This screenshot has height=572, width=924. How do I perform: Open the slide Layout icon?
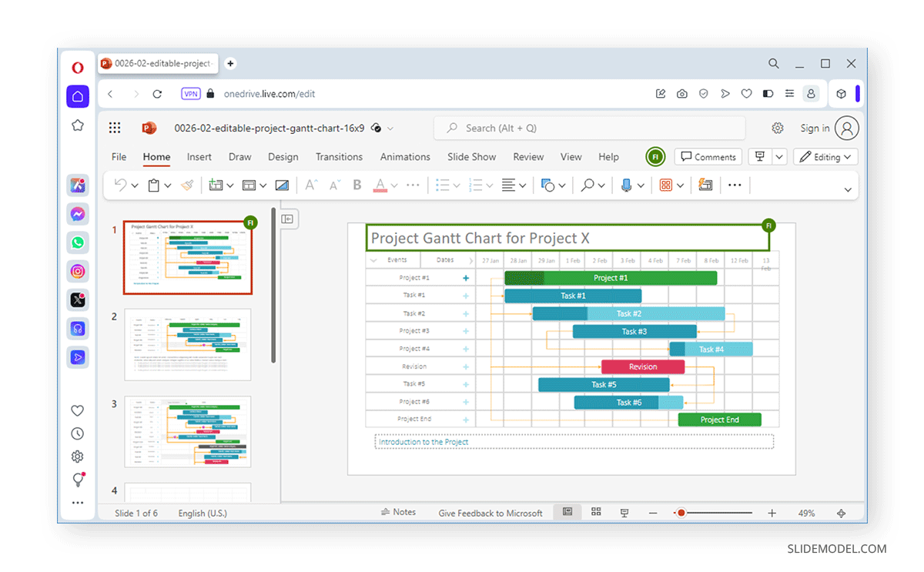(249, 186)
